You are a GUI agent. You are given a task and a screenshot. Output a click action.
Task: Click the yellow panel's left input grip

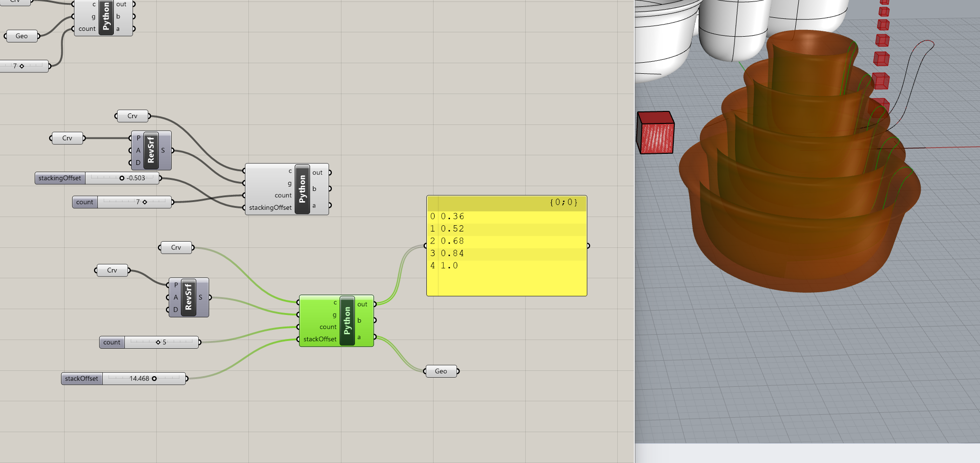tap(425, 246)
